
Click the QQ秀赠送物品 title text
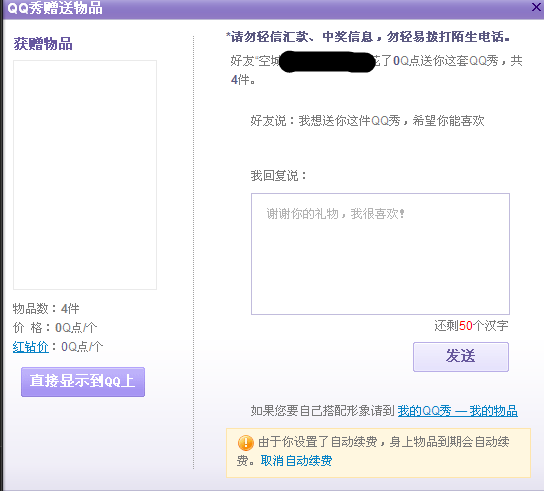coord(55,8)
